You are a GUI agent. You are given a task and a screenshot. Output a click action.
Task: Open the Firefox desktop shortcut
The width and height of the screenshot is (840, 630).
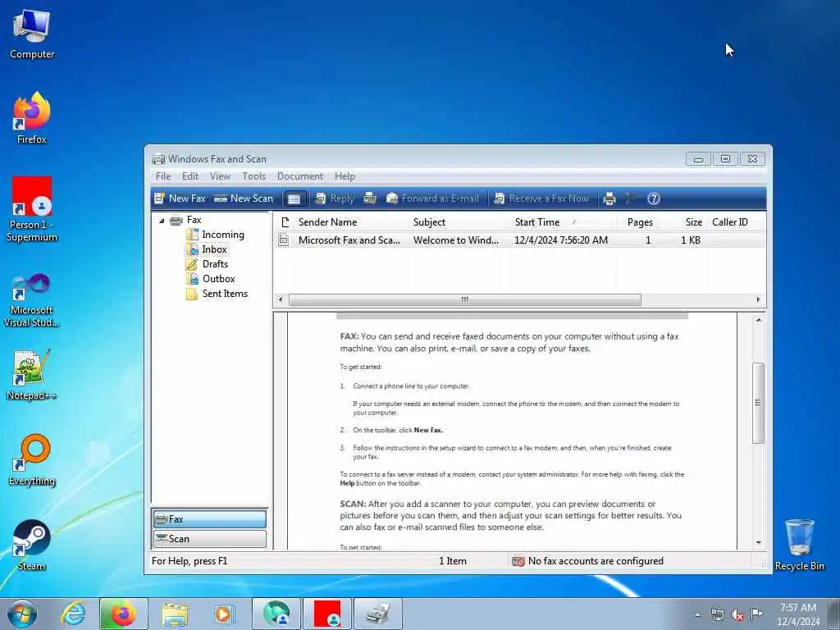point(32,118)
